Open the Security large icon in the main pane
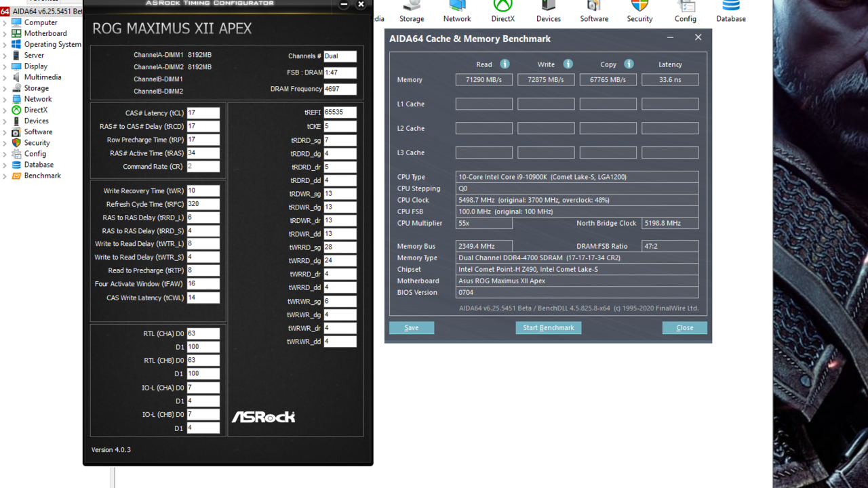 (x=639, y=6)
